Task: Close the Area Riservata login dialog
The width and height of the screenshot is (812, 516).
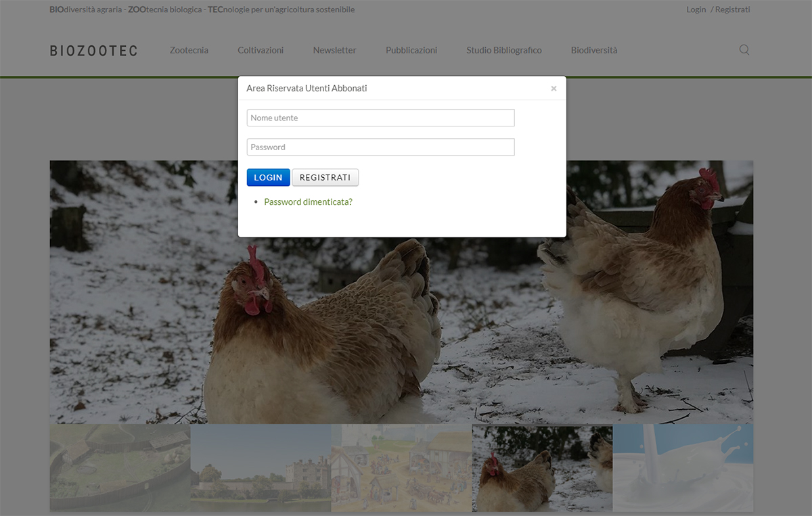Action: (554, 89)
